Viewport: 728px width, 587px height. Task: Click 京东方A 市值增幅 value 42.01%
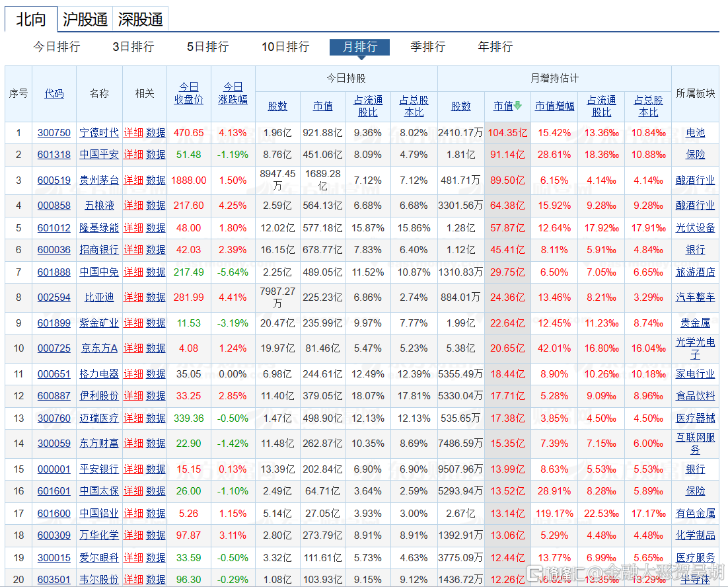point(554,348)
